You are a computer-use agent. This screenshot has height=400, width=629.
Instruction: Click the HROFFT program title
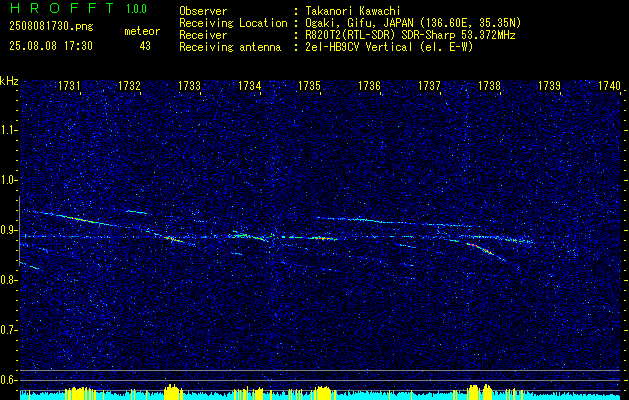coord(61,8)
